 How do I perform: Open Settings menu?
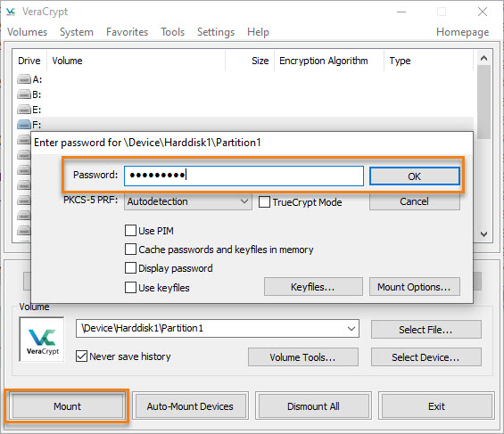point(216,32)
